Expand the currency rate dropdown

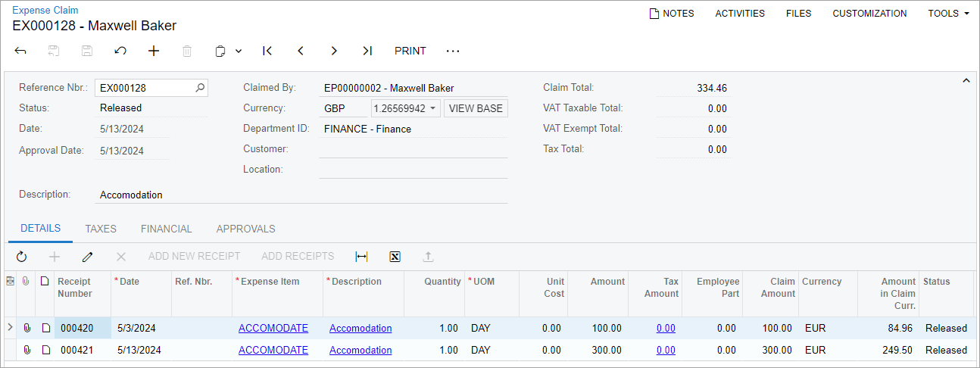tap(432, 108)
